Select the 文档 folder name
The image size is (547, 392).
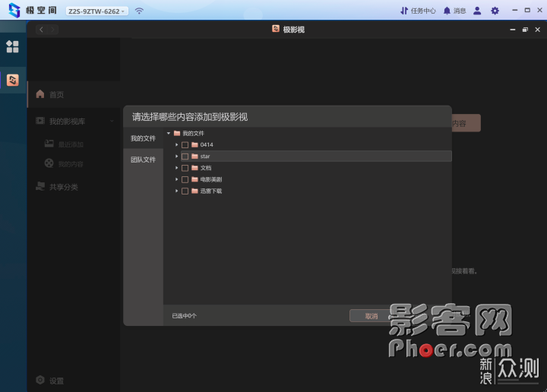[x=206, y=168]
